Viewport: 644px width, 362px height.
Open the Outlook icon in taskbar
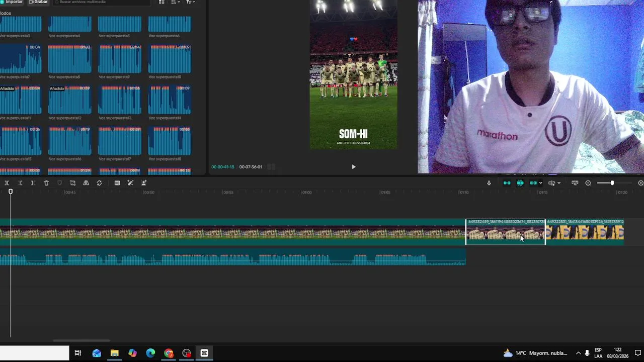click(97, 353)
